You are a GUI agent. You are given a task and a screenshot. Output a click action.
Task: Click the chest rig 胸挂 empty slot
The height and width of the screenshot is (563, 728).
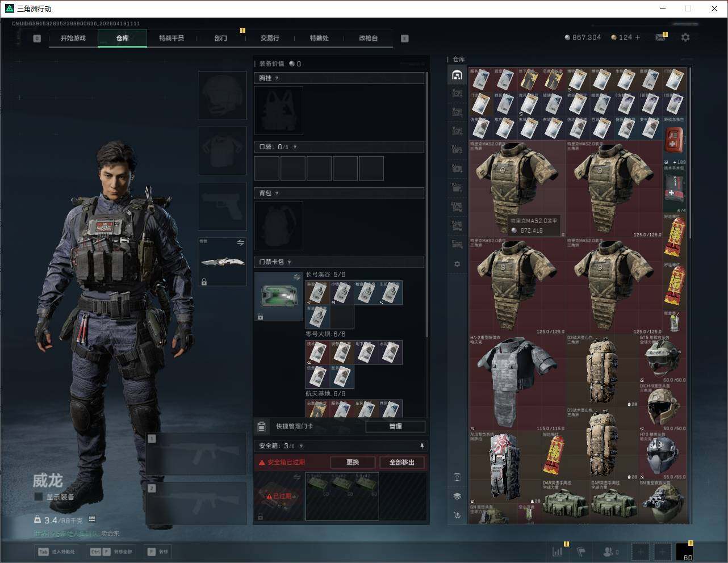tap(279, 111)
